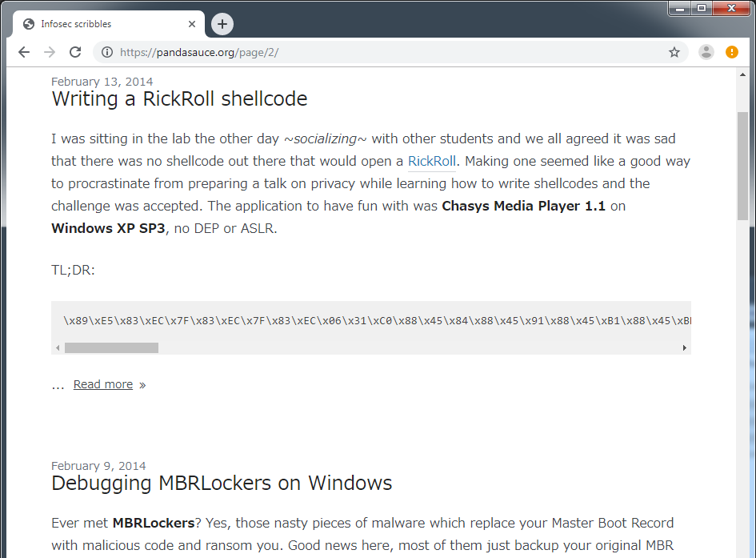
Task: Open the RickRoll hyperlink
Action: tap(431, 161)
